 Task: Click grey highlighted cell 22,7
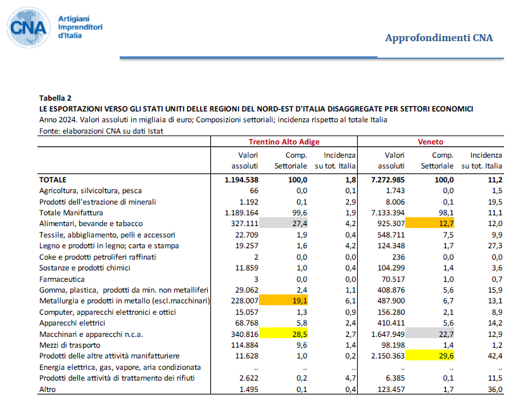pos(430,334)
